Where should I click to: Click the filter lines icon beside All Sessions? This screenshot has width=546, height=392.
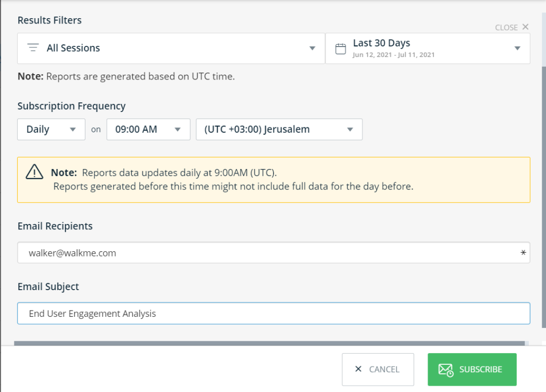coord(33,48)
